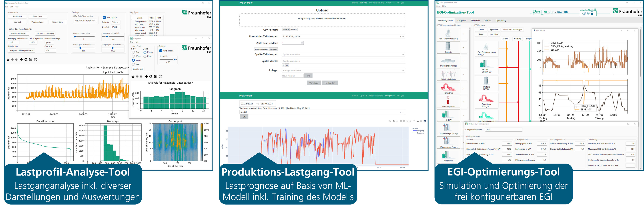644x208 pixels.
Task: Add the Batterie component with its plus button
Action: coord(464,48)
